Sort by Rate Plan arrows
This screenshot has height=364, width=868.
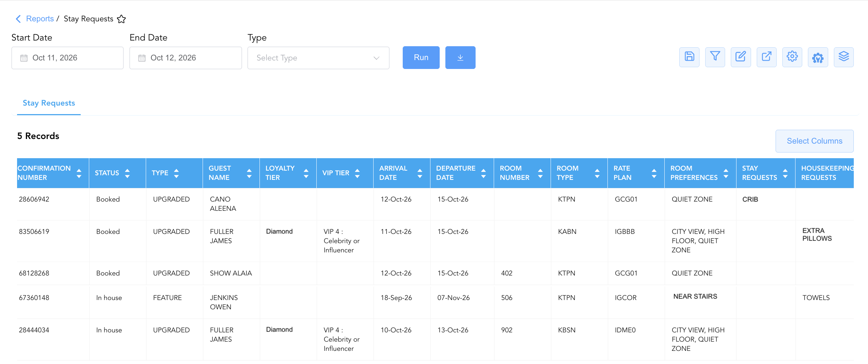coord(654,173)
